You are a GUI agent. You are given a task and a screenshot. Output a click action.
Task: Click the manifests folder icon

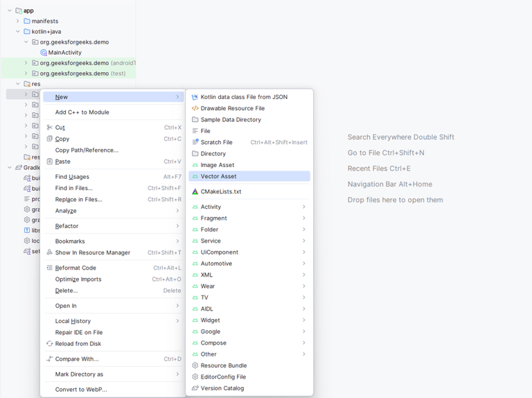click(27, 21)
